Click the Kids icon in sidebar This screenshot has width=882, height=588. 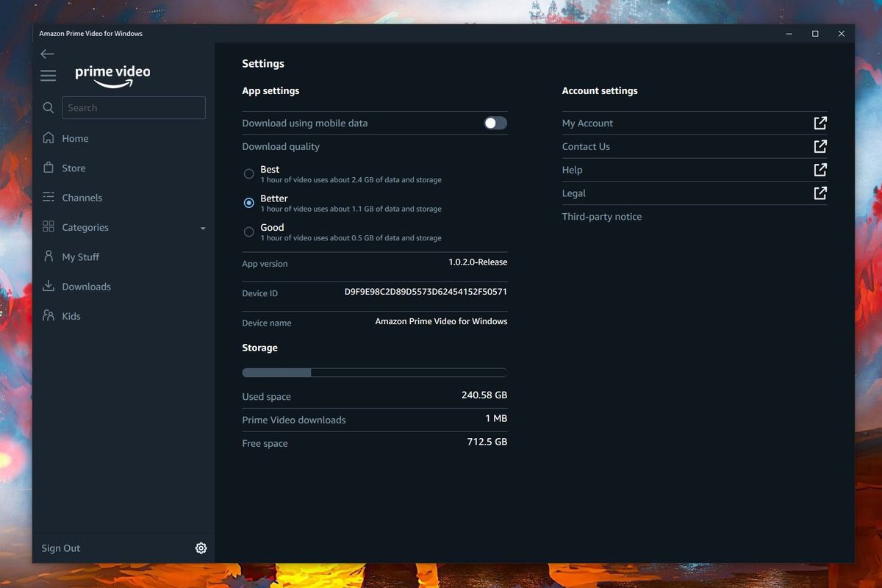click(x=49, y=315)
